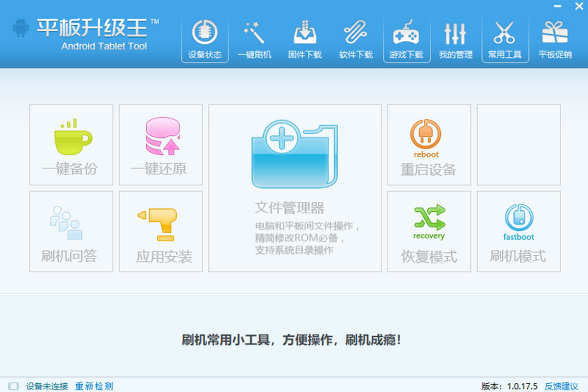Screen dimensions: 588x392
Task: Click the 平板升级王 title logo text
Action: tap(92, 28)
